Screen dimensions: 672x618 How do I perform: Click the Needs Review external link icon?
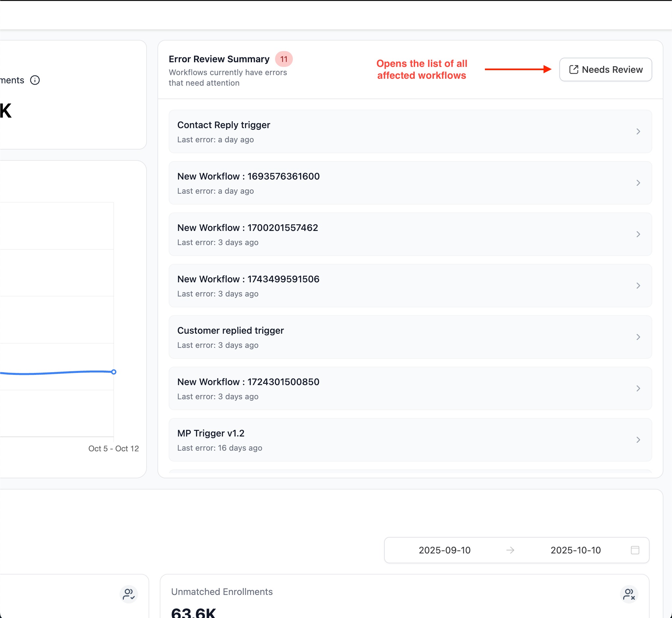(574, 70)
